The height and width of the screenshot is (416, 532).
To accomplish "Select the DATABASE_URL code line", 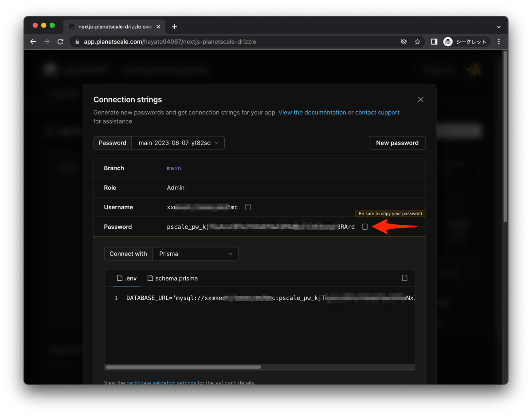I will pyautogui.click(x=270, y=298).
